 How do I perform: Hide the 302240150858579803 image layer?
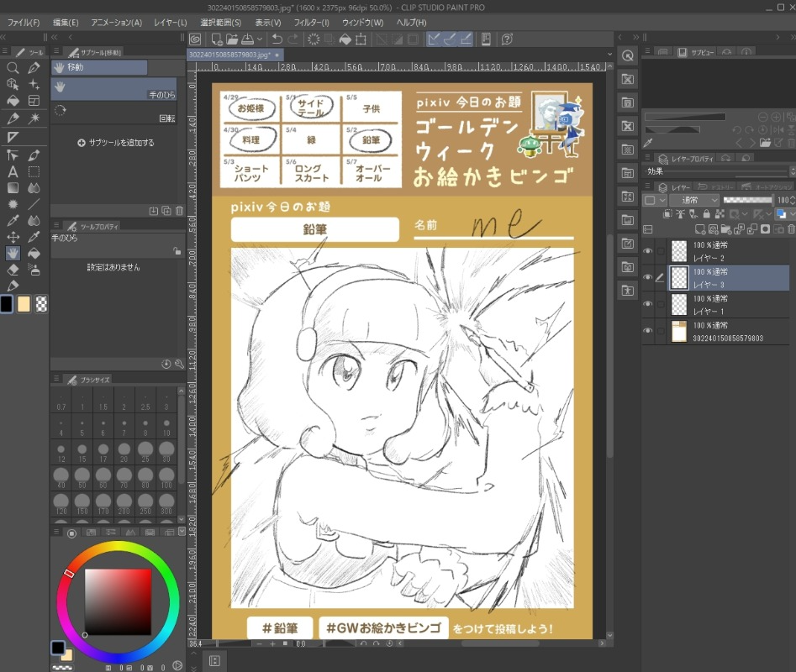(x=647, y=331)
